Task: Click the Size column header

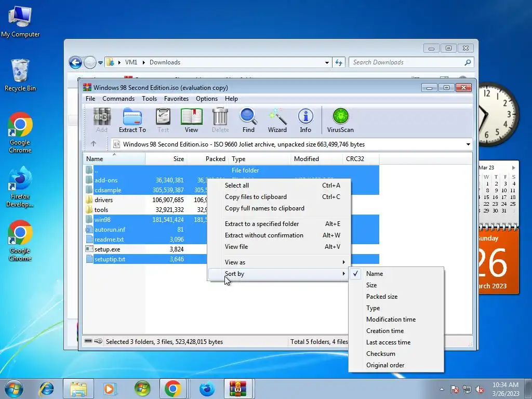Action: point(166,159)
